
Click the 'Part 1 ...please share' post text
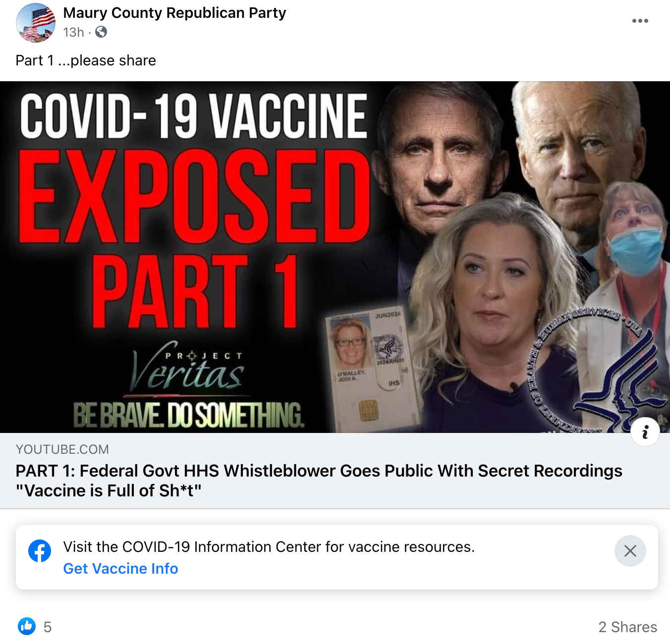tap(86, 60)
